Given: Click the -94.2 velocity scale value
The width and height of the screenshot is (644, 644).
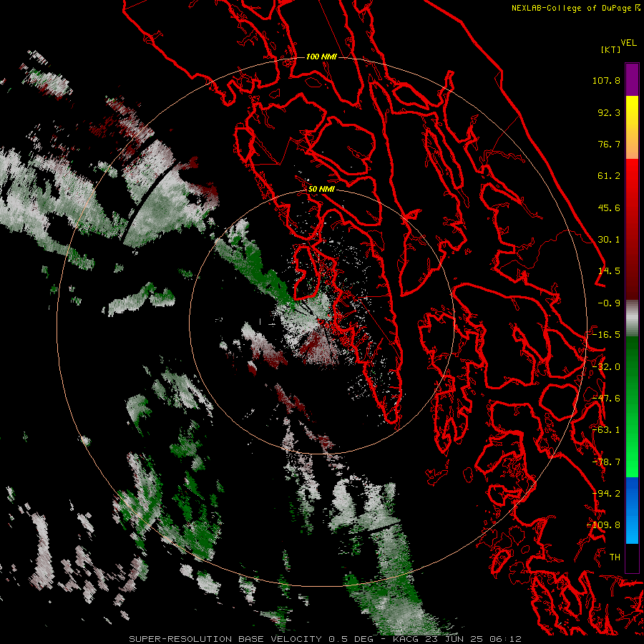Looking at the screenshot, I should 606,493.
